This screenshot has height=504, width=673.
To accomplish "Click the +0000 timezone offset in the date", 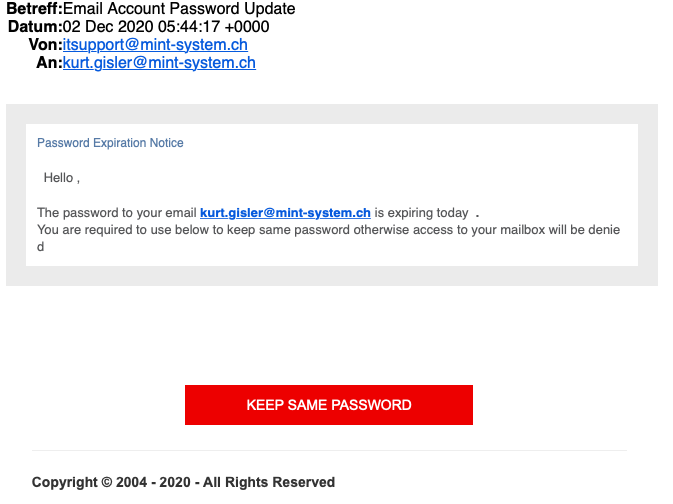I will tap(248, 27).
